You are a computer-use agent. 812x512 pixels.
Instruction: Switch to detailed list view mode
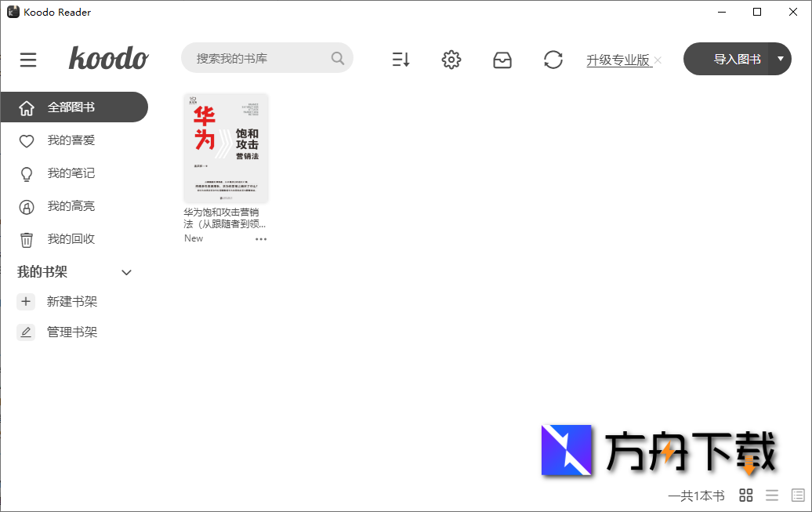pos(797,495)
